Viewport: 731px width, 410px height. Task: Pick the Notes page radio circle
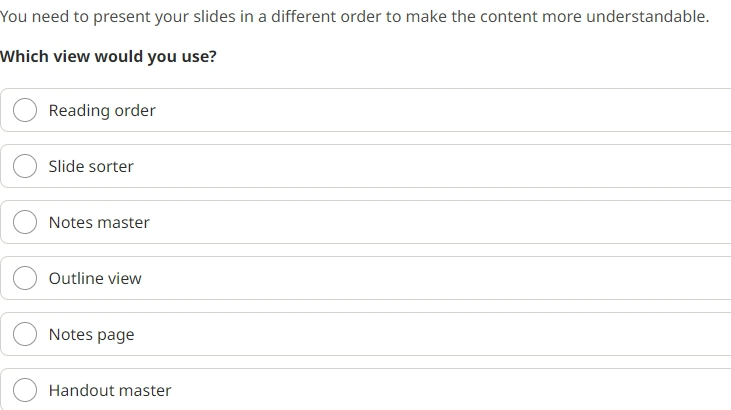[x=25, y=334]
